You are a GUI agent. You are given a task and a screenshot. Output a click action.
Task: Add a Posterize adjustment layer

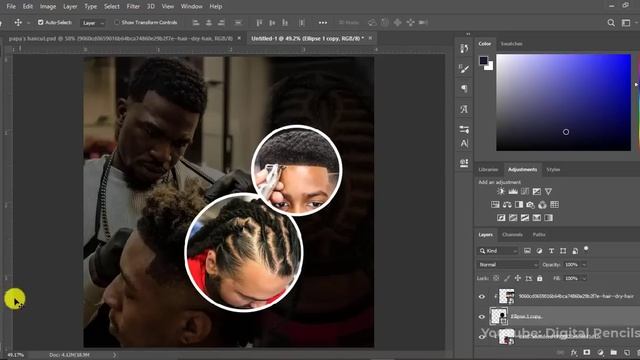point(513,218)
